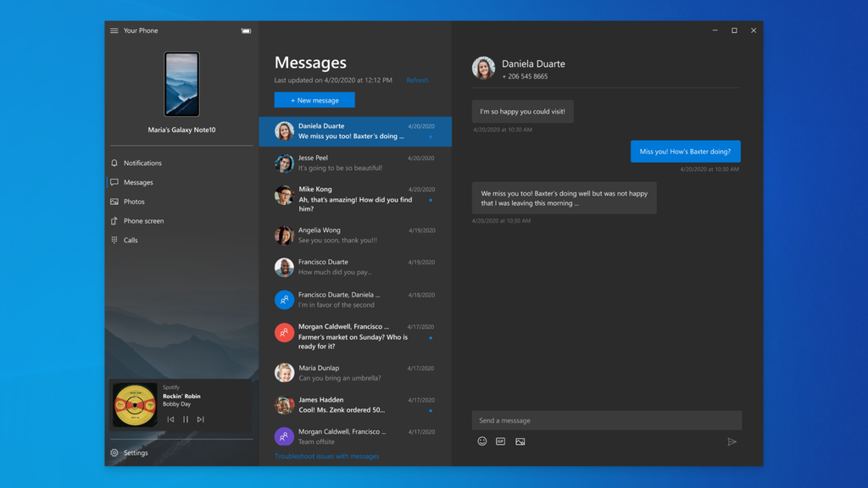Start a New message
This screenshot has height=488, width=868.
(x=314, y=100)
